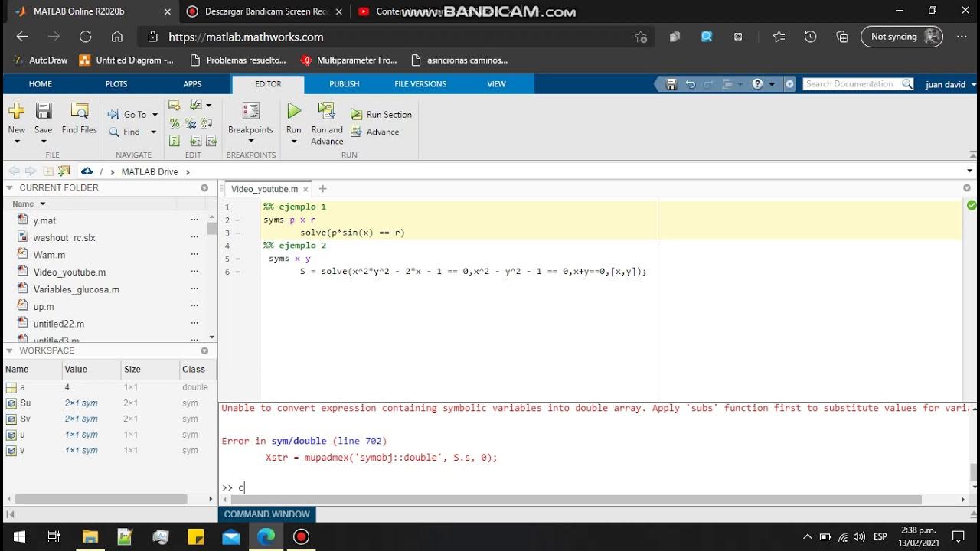
Task: Expand the Breakpoints dropdown arrow
Action: point(250,142)
